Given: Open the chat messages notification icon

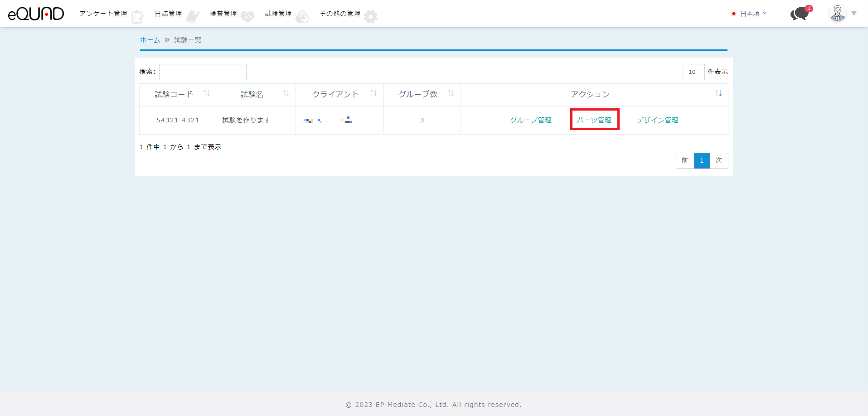Looking at the screenshot, I should pyautogui.click(x=800, y=14).
